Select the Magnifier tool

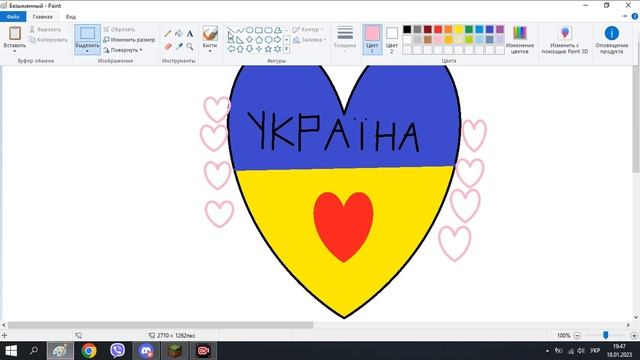click(190, 47)
